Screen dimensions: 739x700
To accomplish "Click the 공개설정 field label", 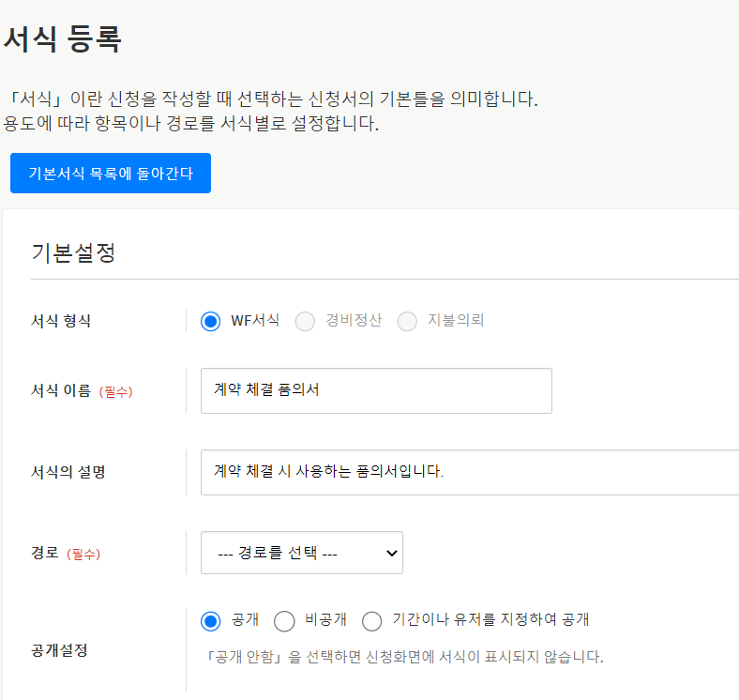I will pyautogui.click(x=60, y=649).
